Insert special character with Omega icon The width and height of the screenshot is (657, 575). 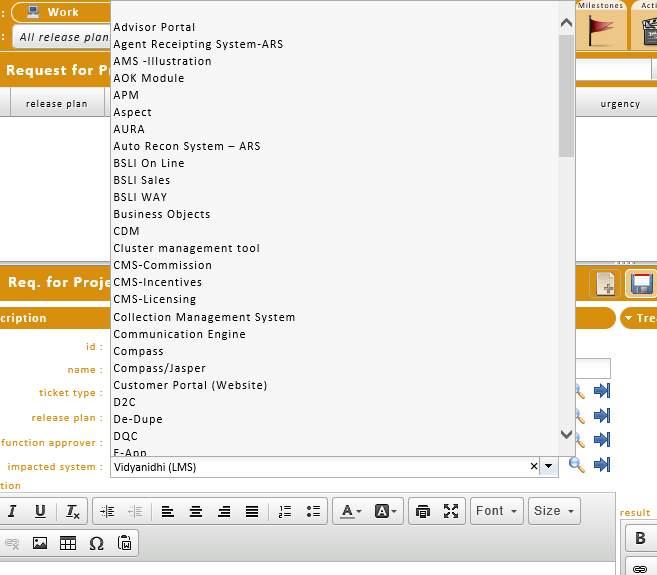[x=96, y=543]
